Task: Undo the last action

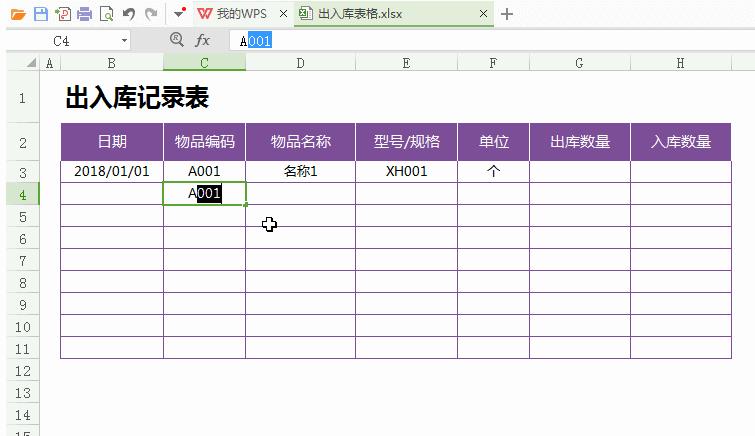Action: point(129,14)
